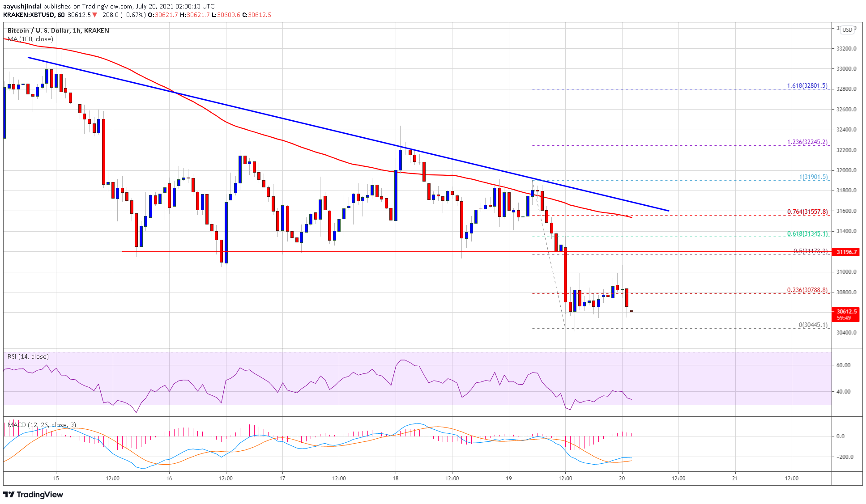The image size is (866, 504).
Task: Click the 32000.0 level on price scale
Action: coord(846,170)
